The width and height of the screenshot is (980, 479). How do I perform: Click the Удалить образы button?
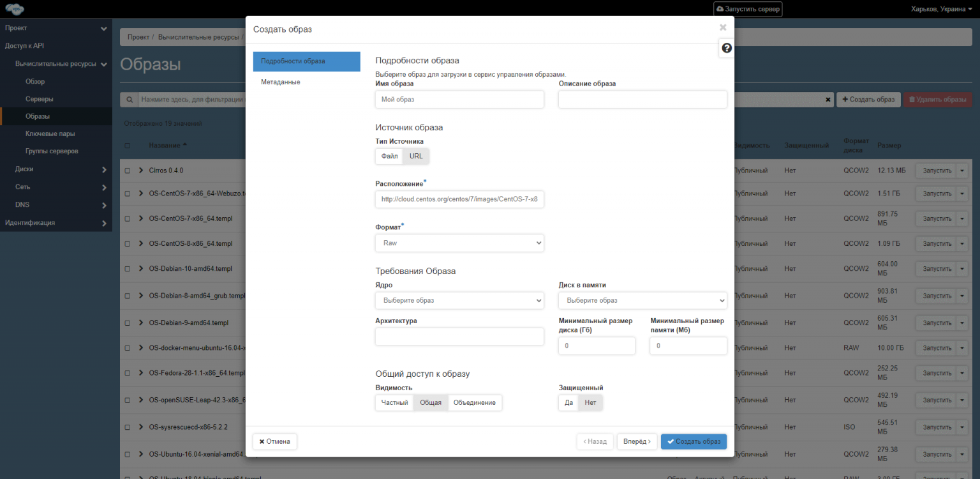[937, 100]
